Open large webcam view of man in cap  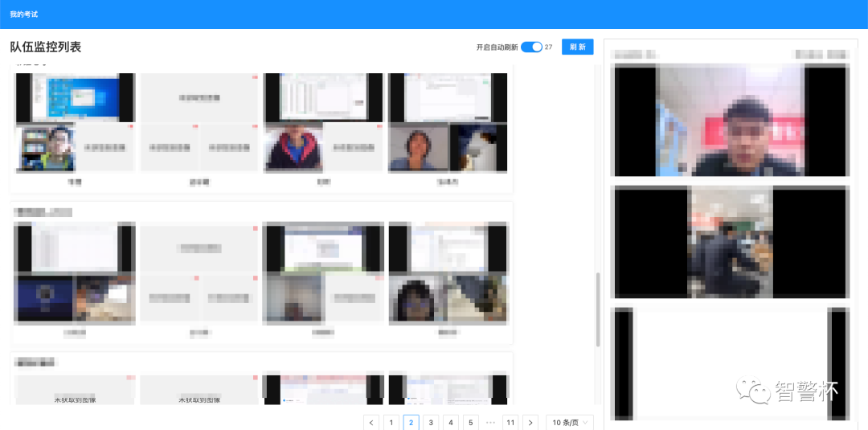click(x=731, y=120)
